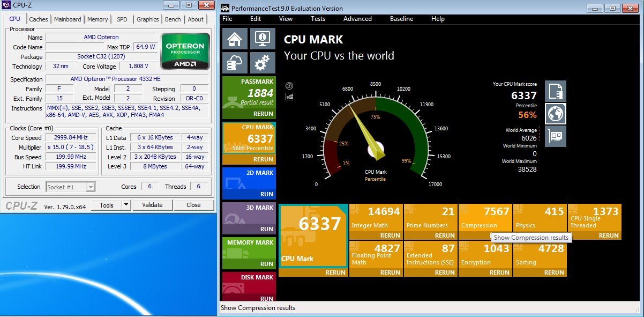644x317 pixels.
Task: Switch to the Graphics tab in CPU-Z
Action: pyautogui.click(x=148, y=19)
